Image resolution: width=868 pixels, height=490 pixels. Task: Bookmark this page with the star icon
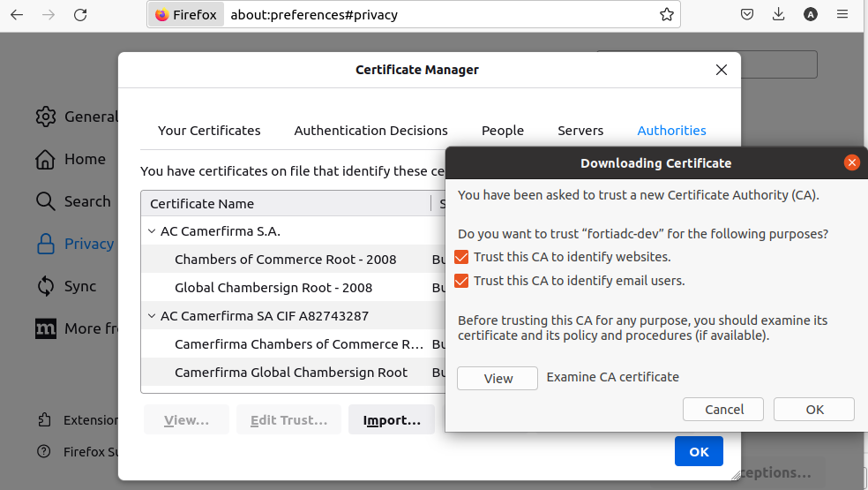click(x=667, y=15)
